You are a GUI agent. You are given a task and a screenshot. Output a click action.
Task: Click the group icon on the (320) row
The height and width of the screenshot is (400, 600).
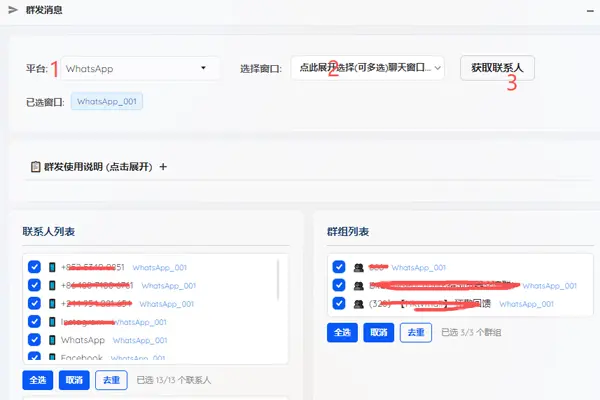tap(359, 304)
